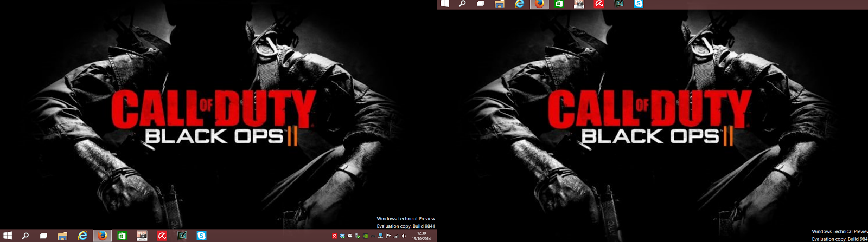Screen dimensions: 868x242
Task: Open Search on left monitor's taskbar
Action: (x=25, y=236)
